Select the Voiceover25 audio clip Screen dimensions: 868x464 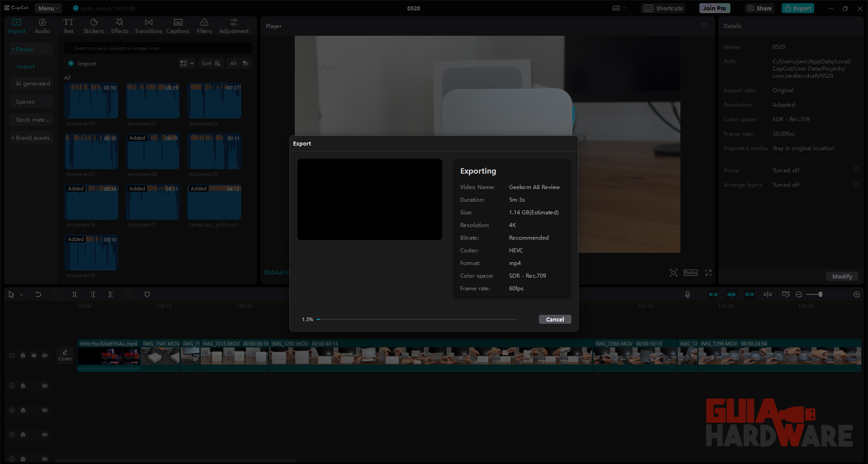[215, 152]
